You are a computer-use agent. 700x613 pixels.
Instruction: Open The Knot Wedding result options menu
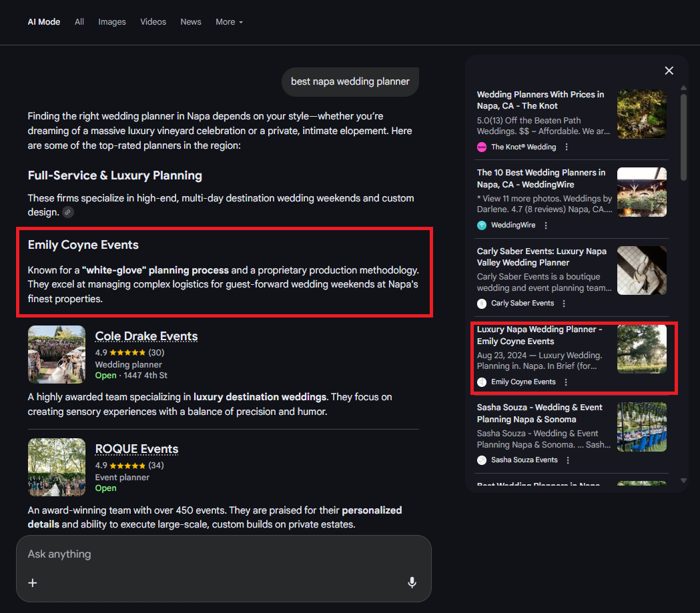[567, 147]
